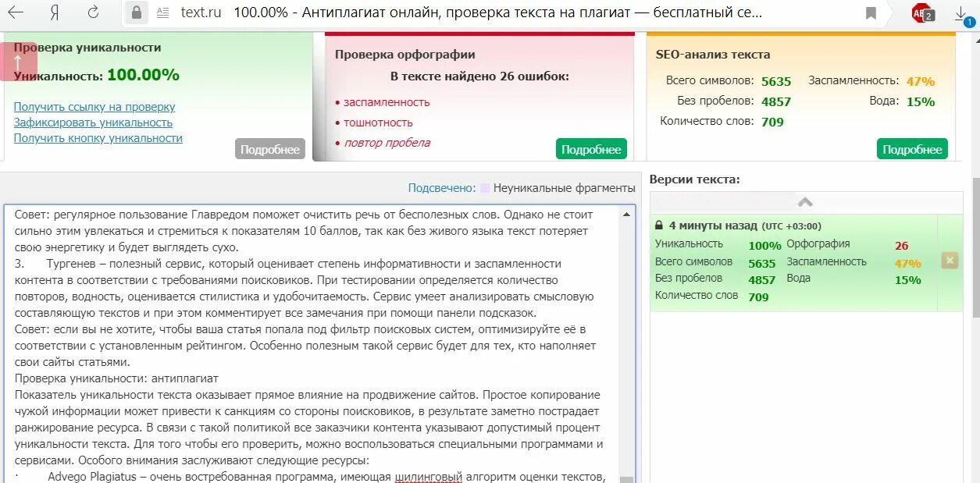Screen dimensions: 980x483
Task: Click the padlock site security icon
Action: [x=137, y=12]
